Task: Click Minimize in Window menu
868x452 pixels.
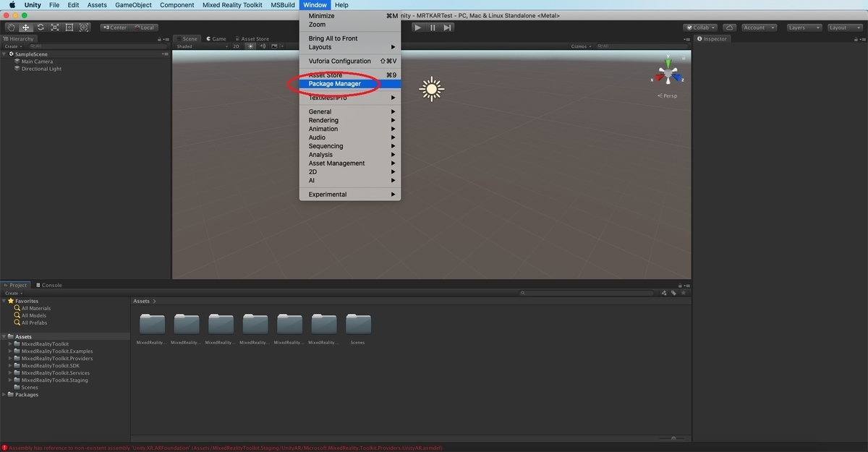Action: click(350, 16)
